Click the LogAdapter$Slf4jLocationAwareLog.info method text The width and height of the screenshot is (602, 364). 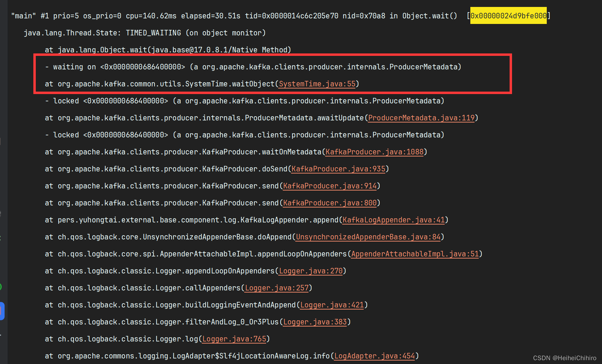coord(251,356)
